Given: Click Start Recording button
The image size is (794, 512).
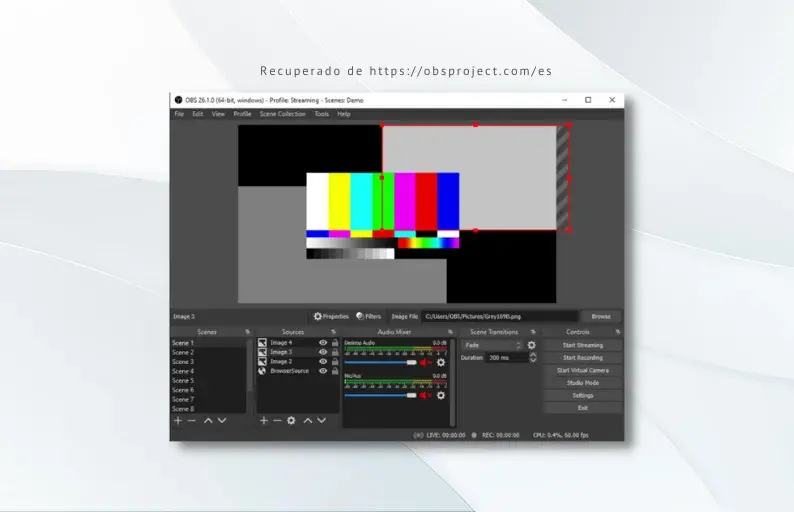Looking at the screenshot, I should [583, 358].
